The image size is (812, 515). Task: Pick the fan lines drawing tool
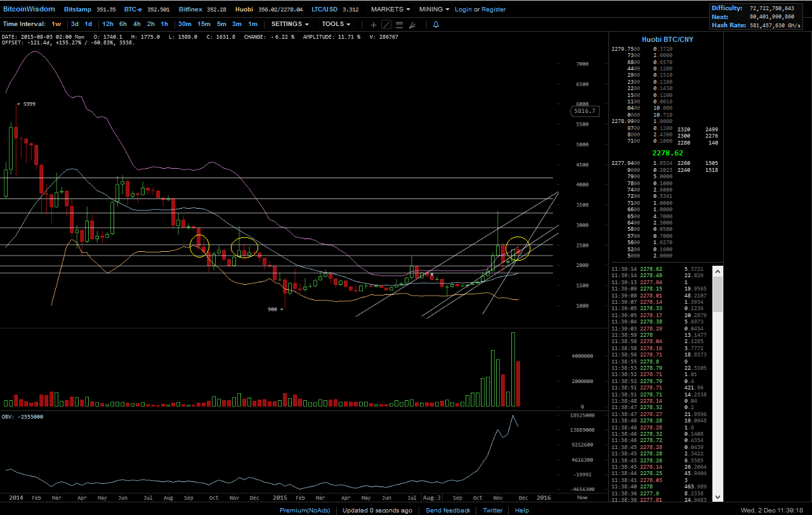[x=412, y=25]
